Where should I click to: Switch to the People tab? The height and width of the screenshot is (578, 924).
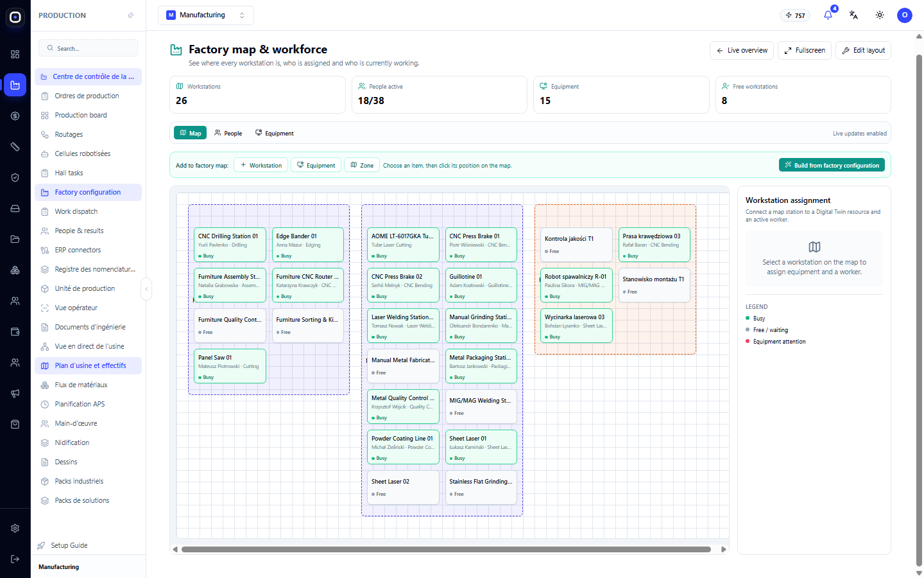pyautogui.click(x=228, y=133)
